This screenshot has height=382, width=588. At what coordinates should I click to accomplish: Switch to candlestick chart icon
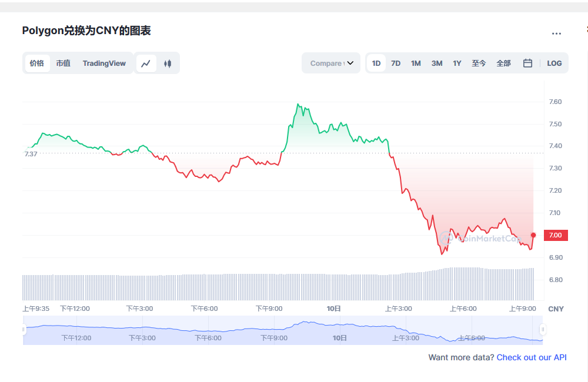point(168,63)
